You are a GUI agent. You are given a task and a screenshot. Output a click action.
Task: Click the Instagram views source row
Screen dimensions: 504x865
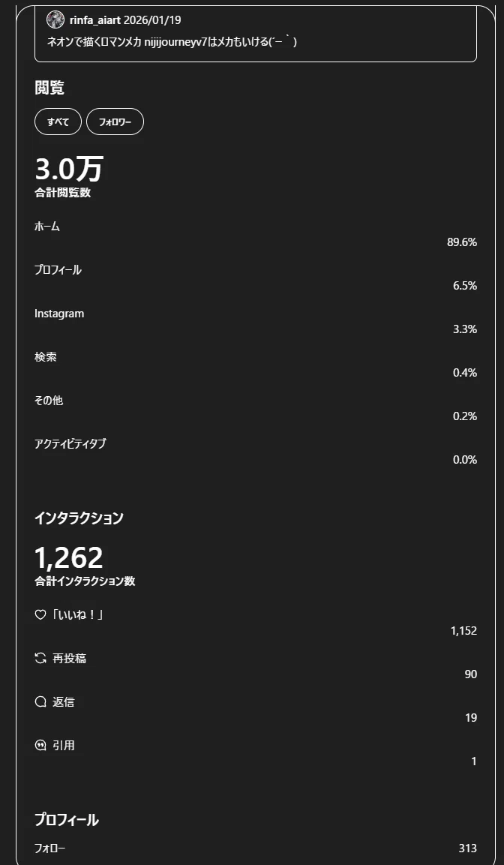click(256, 321)
